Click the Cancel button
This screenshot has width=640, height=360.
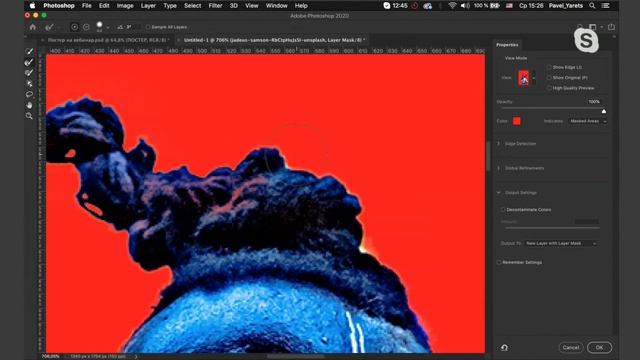tap(571, 347)
